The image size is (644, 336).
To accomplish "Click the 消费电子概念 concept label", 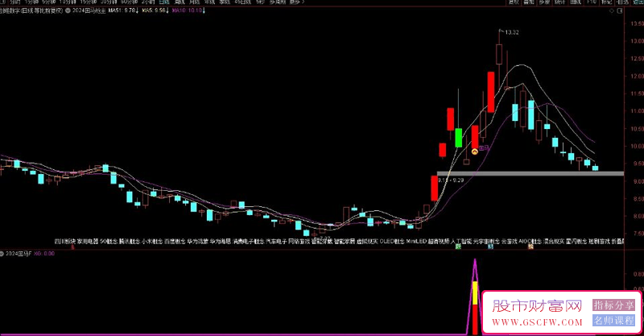I will 248,242.
